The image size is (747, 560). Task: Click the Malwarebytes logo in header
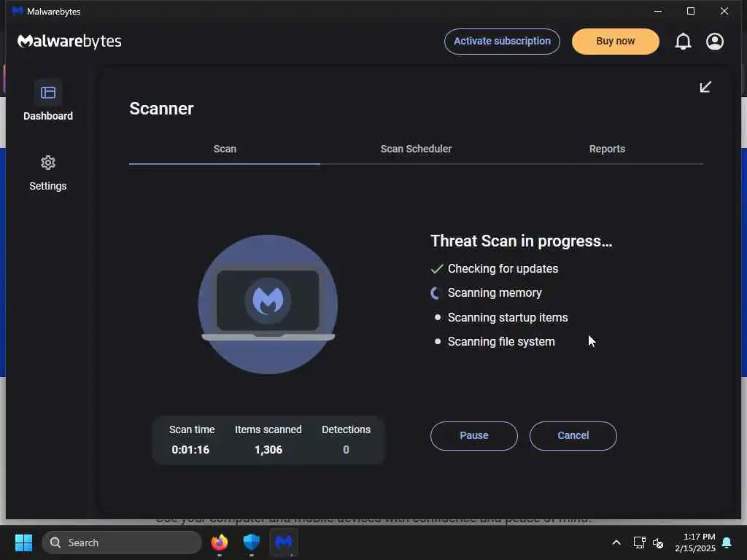(x=69, y=42)
